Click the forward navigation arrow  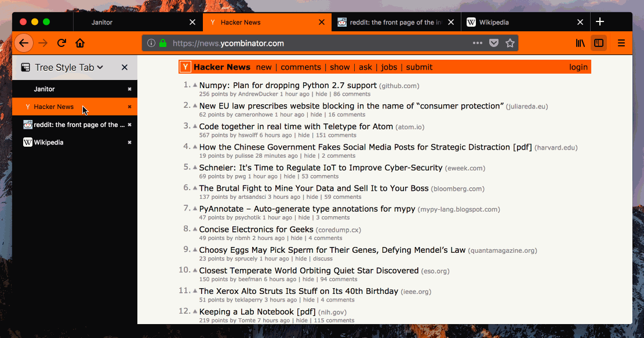click(x=43, y=43)
